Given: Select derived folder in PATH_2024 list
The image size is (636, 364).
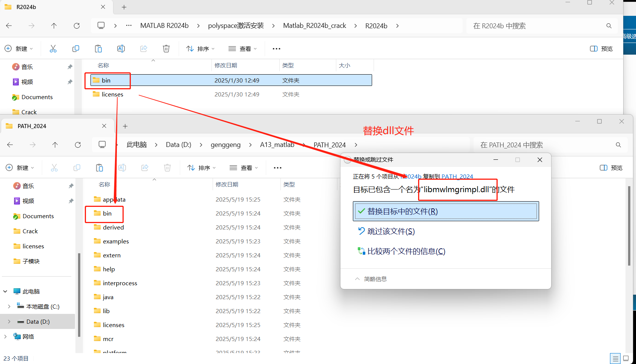Looking at the screenshot, I should coord(113,227).
